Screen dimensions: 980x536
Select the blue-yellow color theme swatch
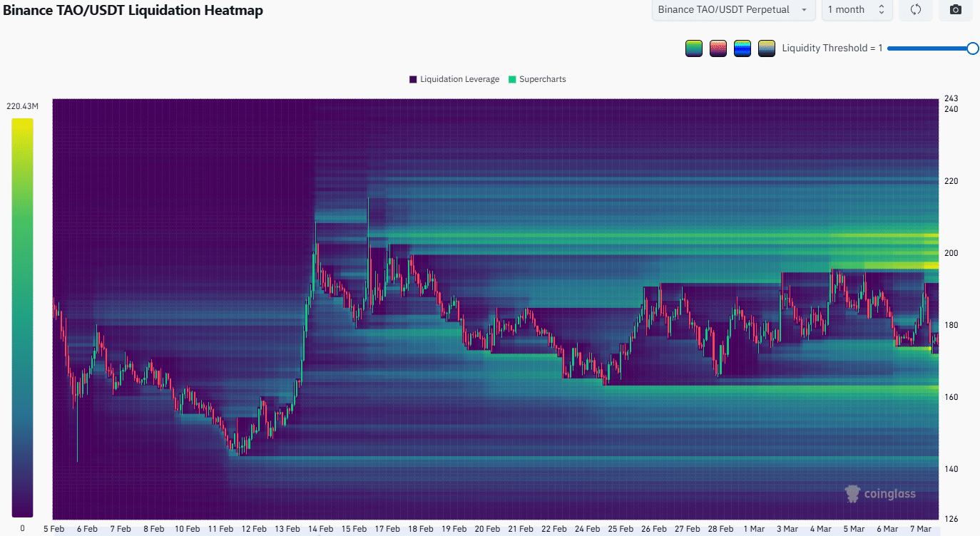coord(742,48)
